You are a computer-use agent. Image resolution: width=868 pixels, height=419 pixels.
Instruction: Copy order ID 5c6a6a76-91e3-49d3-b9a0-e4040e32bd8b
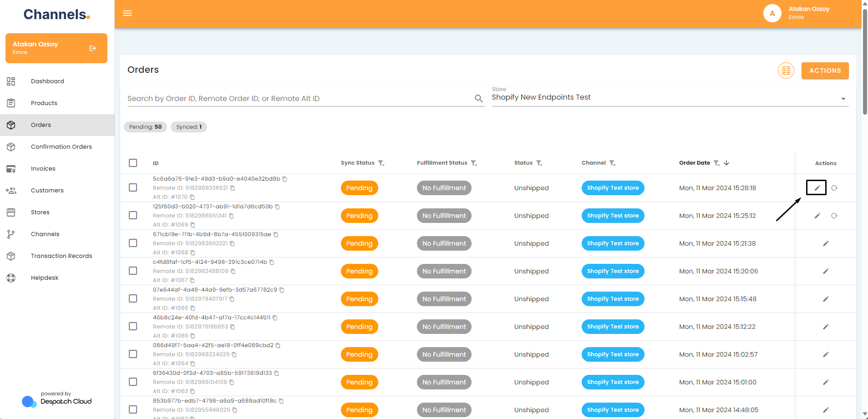click(x=284, y=179)
